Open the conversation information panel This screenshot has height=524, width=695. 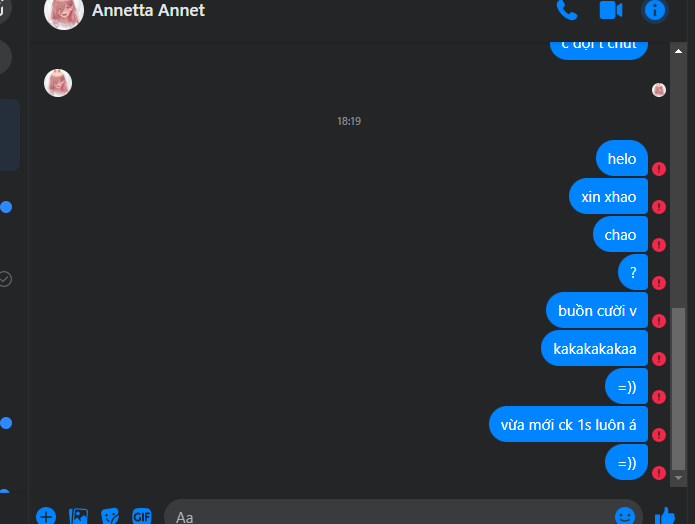click(x=655, y=10)
